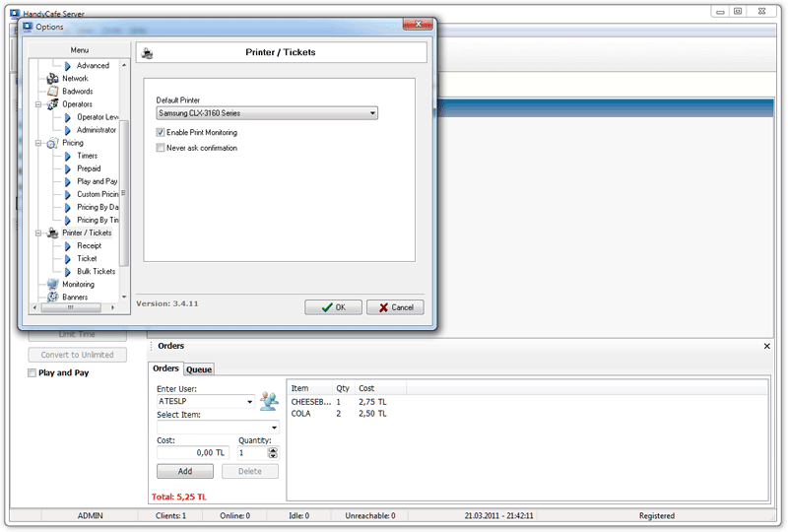Viewport: 788px width, 532px height.
Task: Click the Cost input field
Action: (x=192, y=452)
